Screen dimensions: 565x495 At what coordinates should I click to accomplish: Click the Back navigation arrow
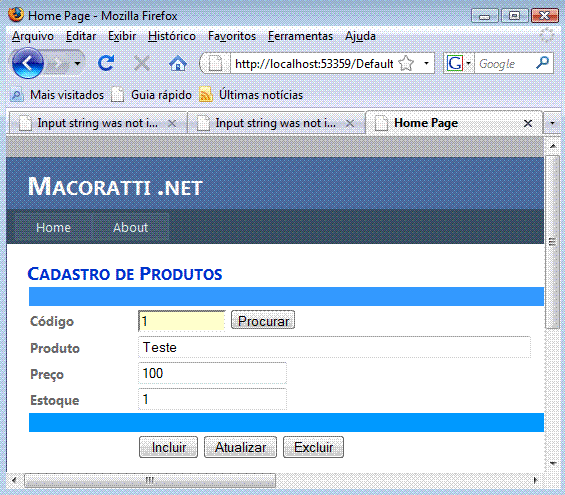27,63
